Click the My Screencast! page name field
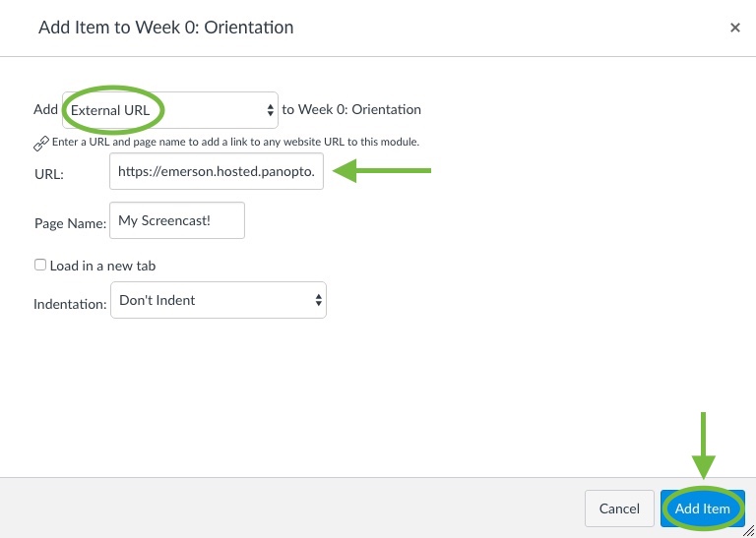 177,220
